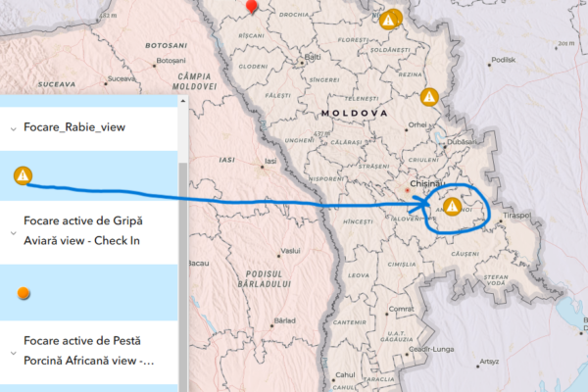Image resolution: width=588 pixels, height=392 pixels.
Task: Click the red pin marker near Rîșcani
Action: click(x=252, y=7)
